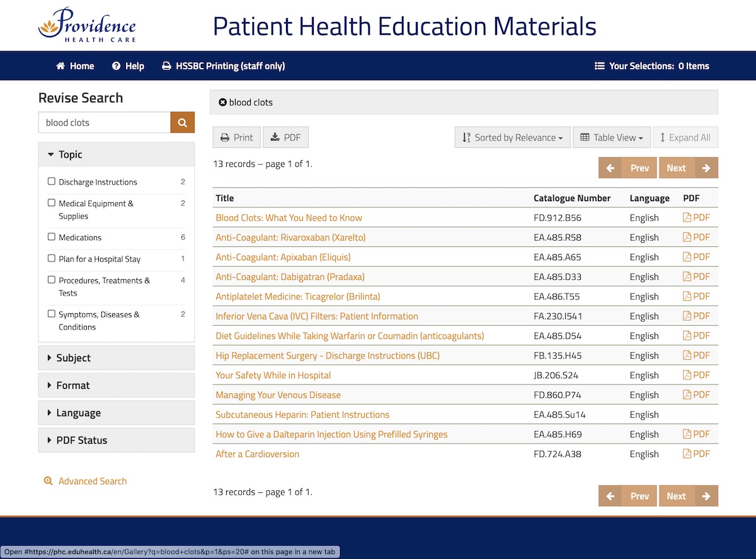Remove the 'blood clots' filter via its X icon

(x=223, y=101)
